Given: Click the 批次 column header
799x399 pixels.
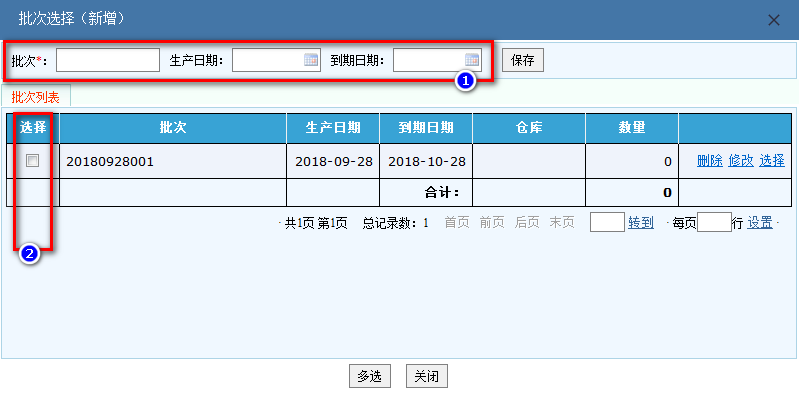Looking at the screenshot, I should 173,128.
